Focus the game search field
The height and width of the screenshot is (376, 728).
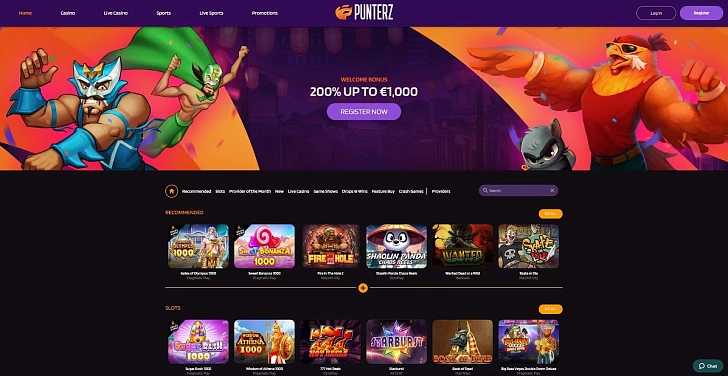click(x=518, y=190)
